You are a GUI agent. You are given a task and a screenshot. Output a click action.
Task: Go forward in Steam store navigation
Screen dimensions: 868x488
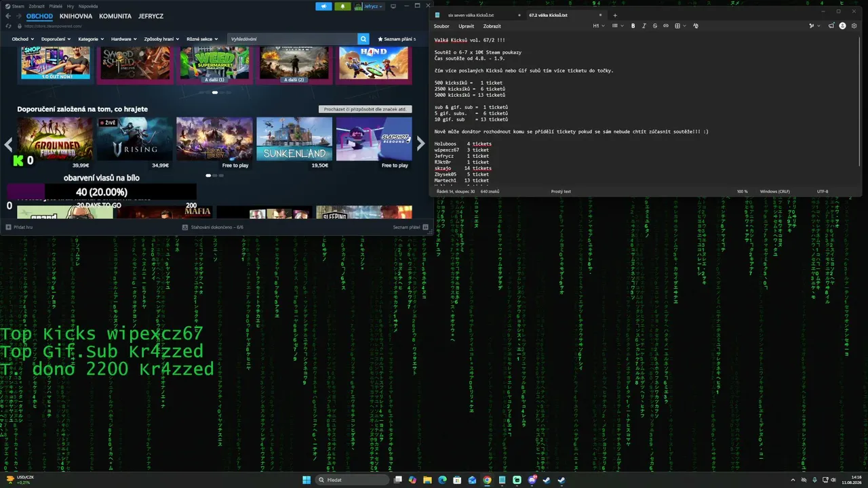(x=18, y=16)
